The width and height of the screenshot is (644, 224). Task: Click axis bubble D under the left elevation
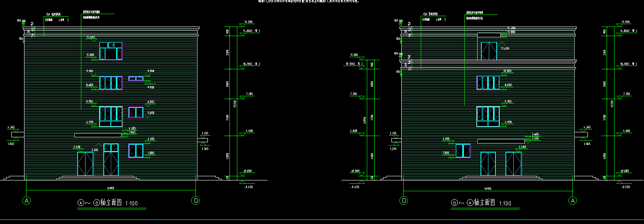[x=195, y=201]
